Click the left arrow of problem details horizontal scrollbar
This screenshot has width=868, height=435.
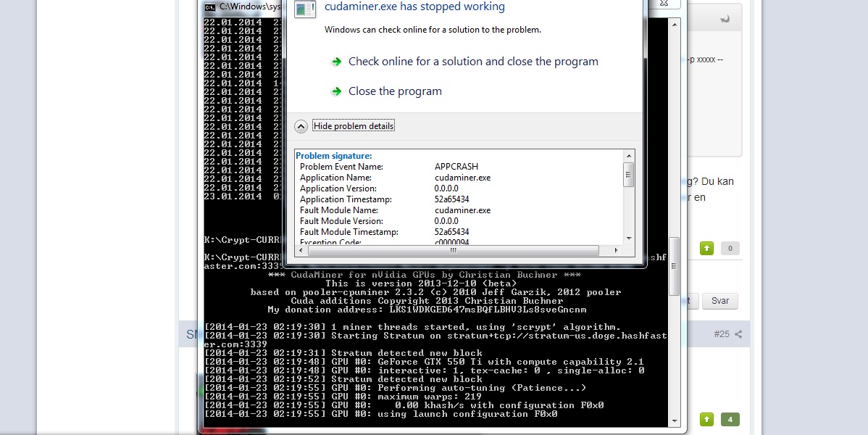coord(301,250)
